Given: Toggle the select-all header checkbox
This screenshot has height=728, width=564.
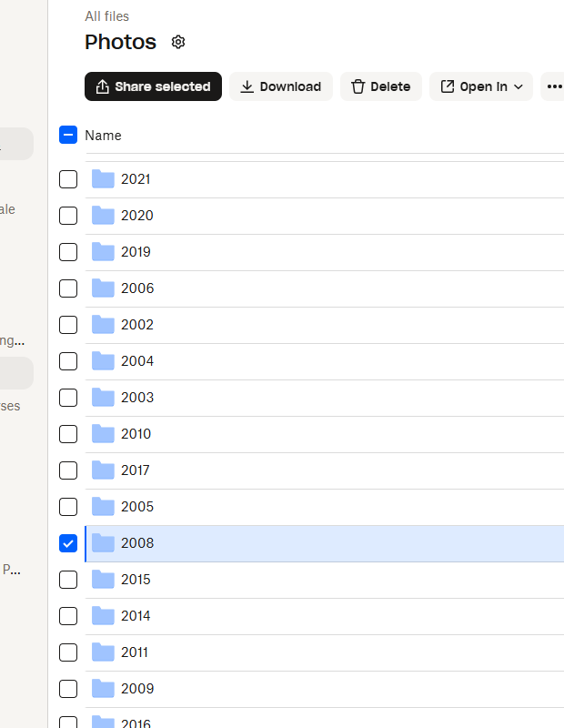Looking at the screenshot, I should pos(68,136).
